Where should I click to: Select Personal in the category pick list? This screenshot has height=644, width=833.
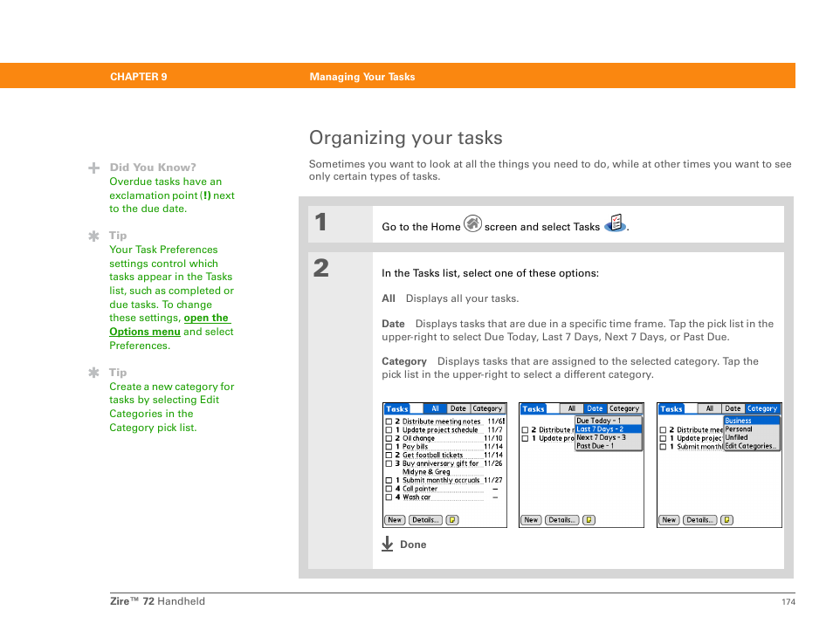pos(752,429)
